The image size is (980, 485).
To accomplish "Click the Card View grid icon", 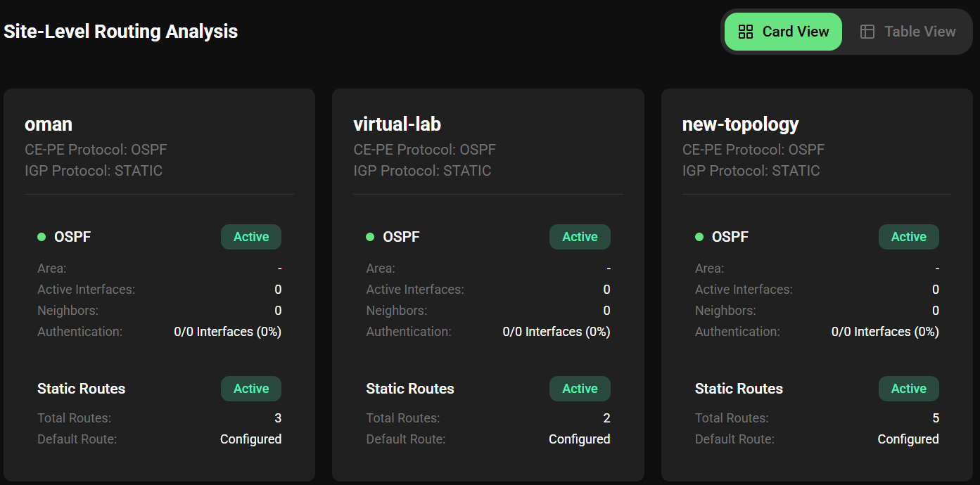I will pos(745,32).
